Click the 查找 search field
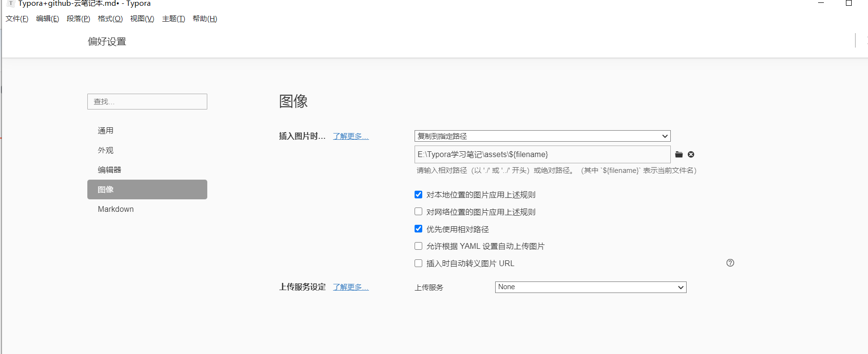The image size is (868, 354). click(147, 101)
